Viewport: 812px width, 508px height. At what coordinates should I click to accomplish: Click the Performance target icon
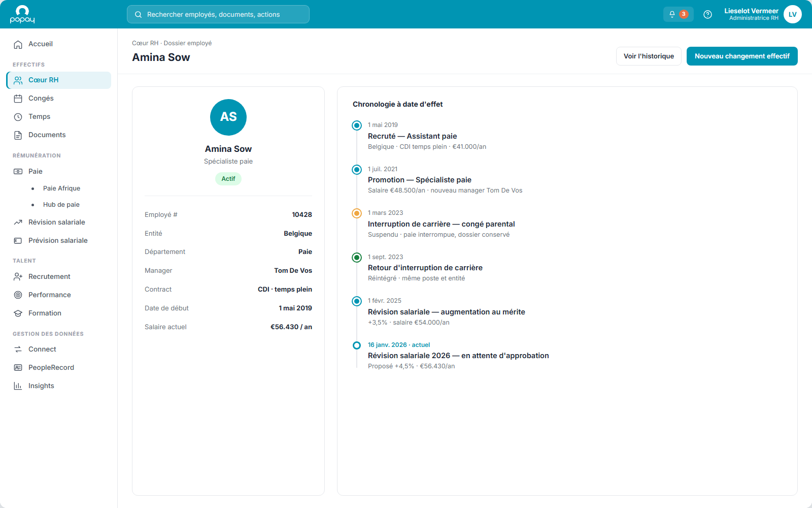point(18,295)
